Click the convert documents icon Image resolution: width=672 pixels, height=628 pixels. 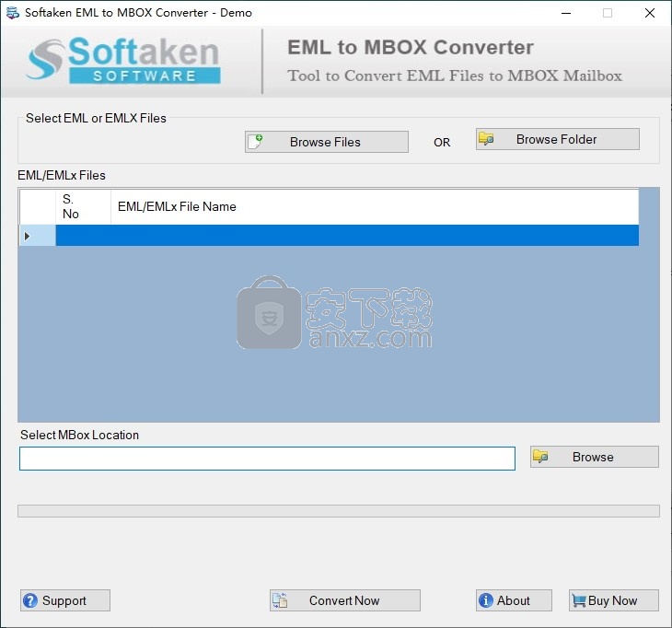(280, 600)
